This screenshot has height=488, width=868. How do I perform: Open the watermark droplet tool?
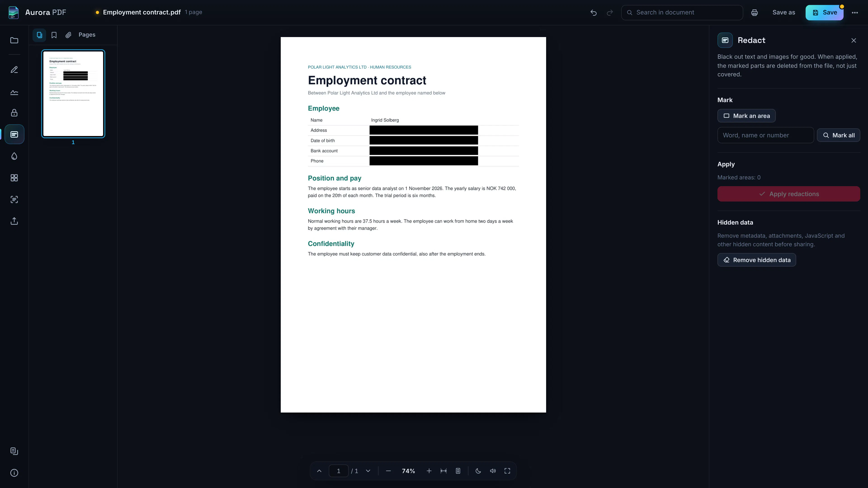[14, 156]
